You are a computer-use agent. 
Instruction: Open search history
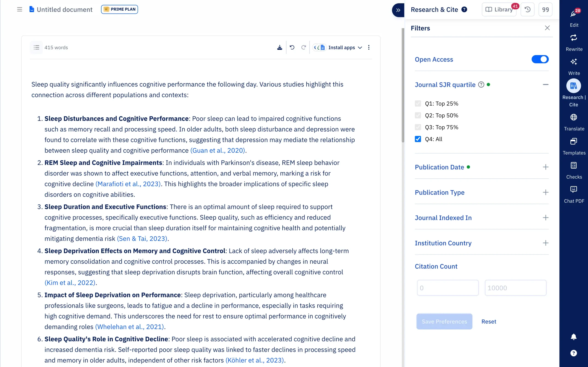pos(527,9)
